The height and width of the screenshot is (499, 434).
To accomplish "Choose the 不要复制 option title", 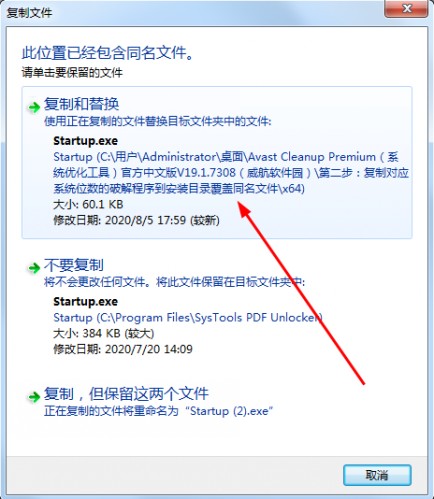I will pyautogui.click(x=74, y=265).
